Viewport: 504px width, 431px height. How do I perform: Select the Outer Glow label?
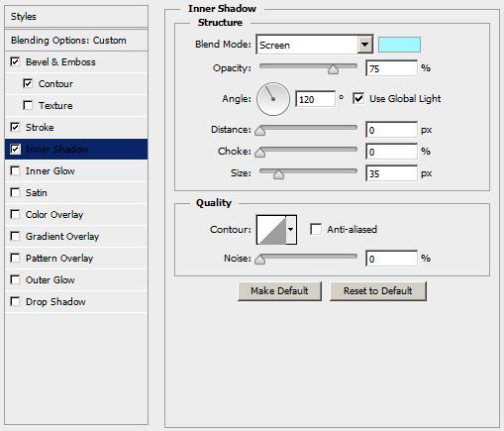tap(50, 280)
